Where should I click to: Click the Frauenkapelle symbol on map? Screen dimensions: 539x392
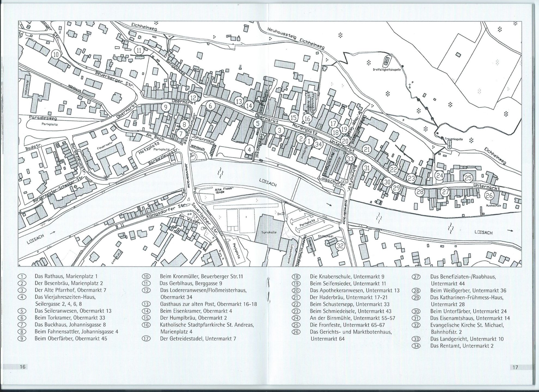point(449,144)
